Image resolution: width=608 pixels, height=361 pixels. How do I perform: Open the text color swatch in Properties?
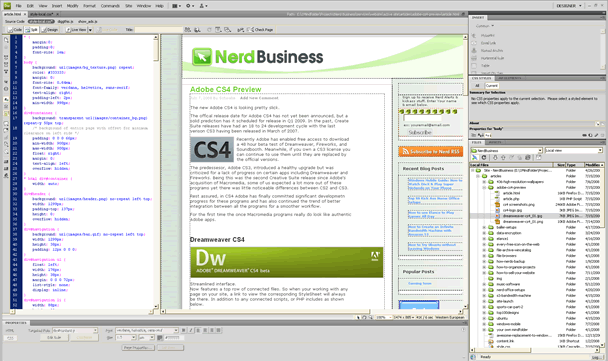160,338
